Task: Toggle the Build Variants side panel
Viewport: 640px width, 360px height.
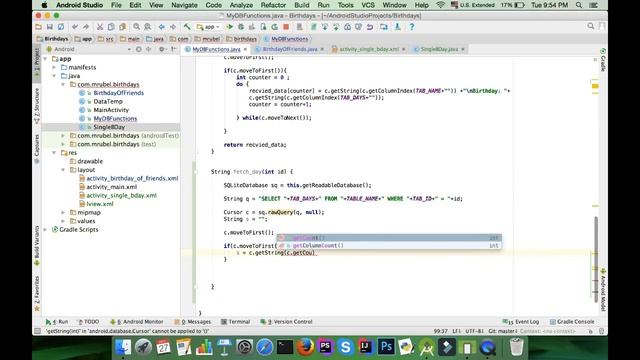Action: (37, 246)
